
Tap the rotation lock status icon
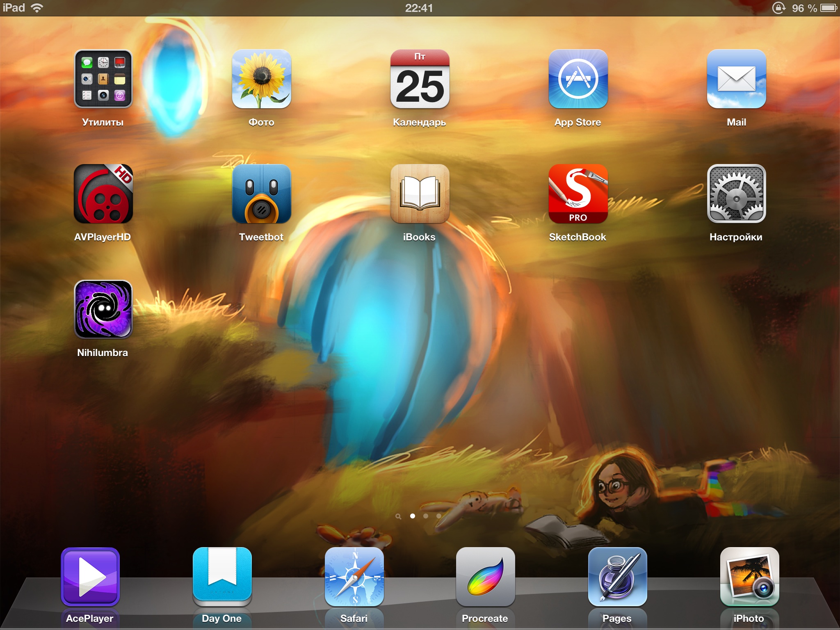click(x=778, y=8)
